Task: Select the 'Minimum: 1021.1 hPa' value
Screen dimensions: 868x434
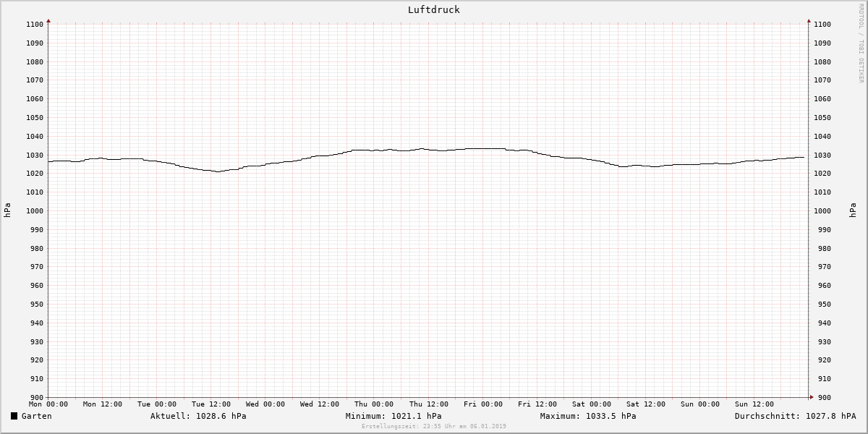Action: point(393,416)
